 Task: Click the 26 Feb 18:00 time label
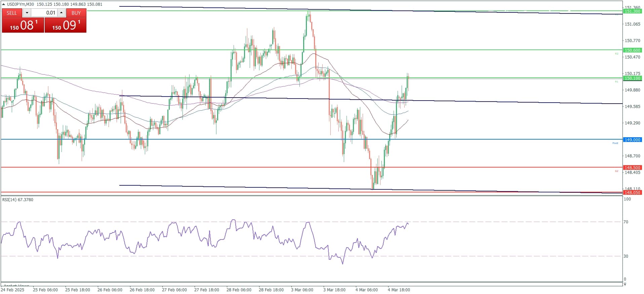pyautogui.click(x=142, y=290)
